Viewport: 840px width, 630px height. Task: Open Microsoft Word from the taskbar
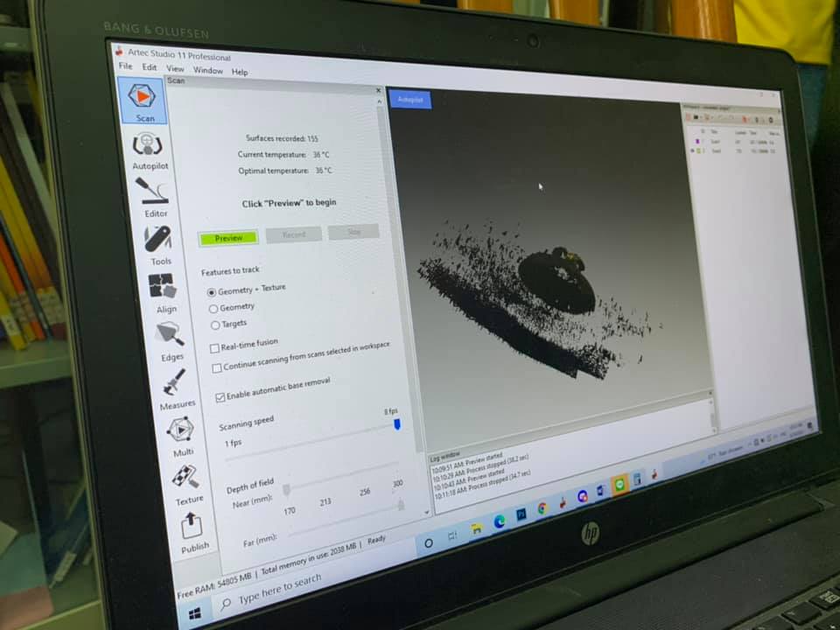click(x=600, y=490)
